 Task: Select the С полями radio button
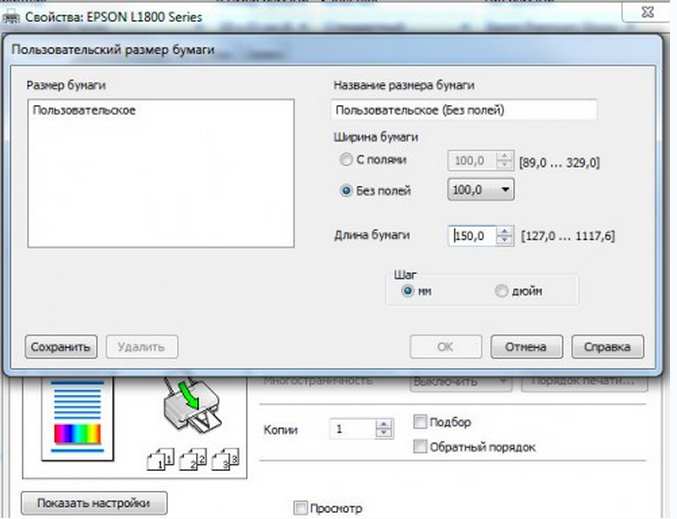click(x=345, y=159)
